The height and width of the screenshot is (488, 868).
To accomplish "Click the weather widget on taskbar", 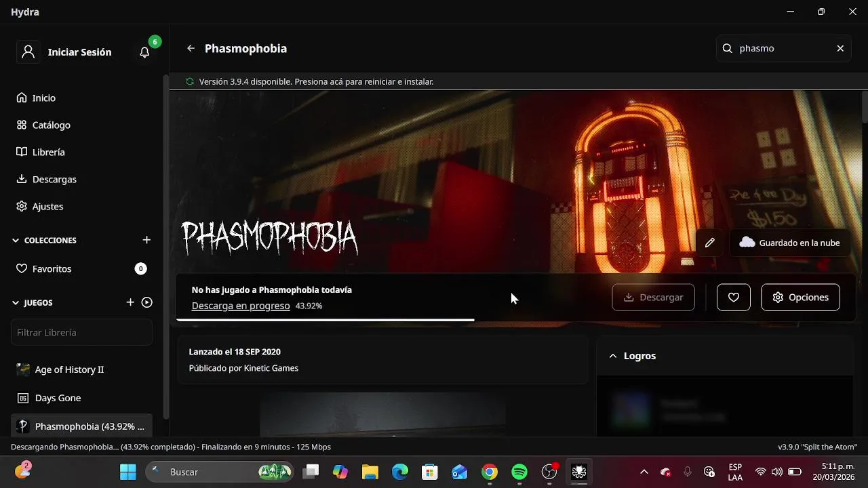I will click(x=22, y=470).
